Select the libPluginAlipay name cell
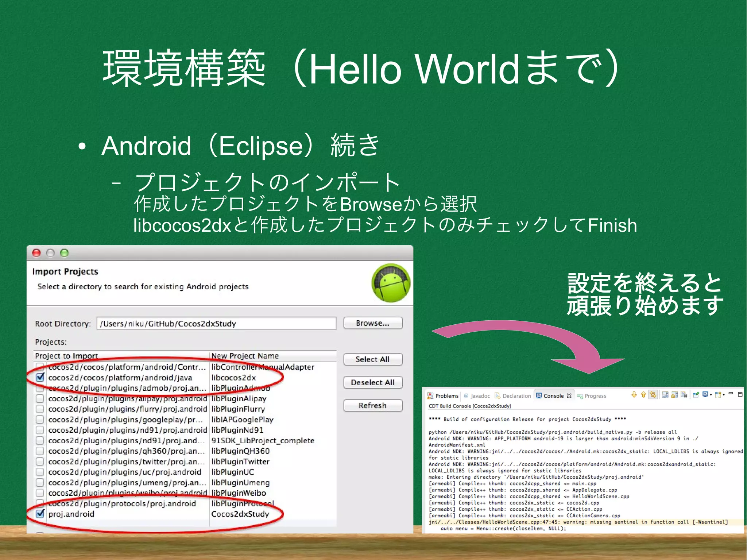 pyautogui.click(x=239, y=399)
